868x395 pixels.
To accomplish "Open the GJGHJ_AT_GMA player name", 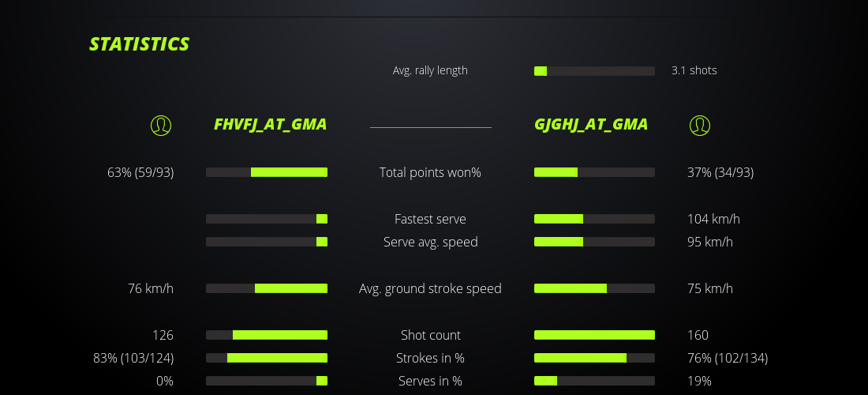I will coord(591,124).
